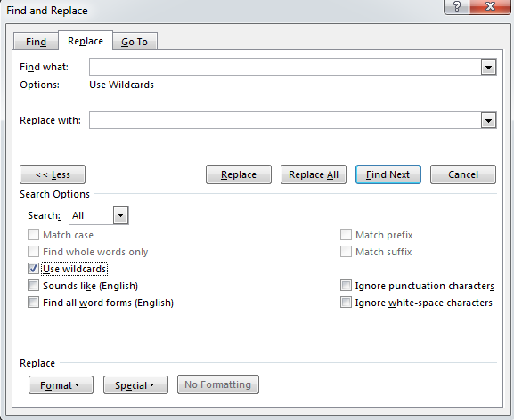Cancel the Find and Replace dialog
Screen dimensions: 514x420
point(463,174)
